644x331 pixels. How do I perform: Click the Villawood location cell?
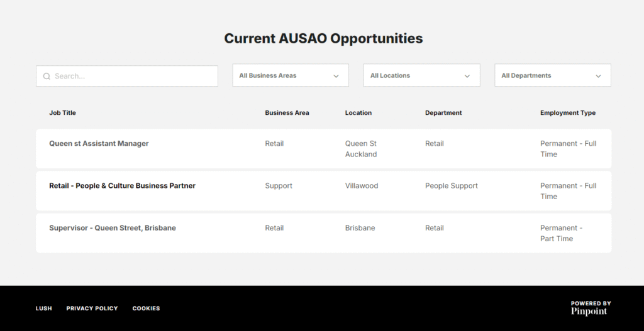(x=362, y=186)
